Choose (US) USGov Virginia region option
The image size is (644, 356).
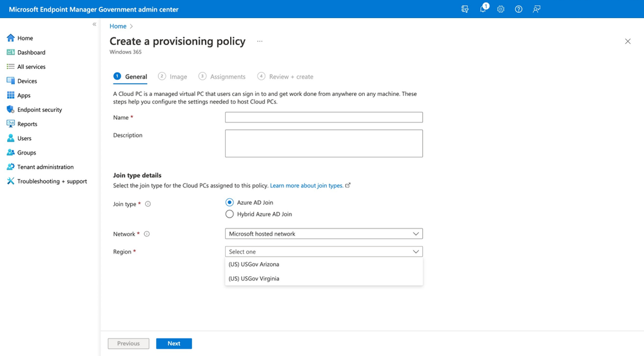[324, 279]
